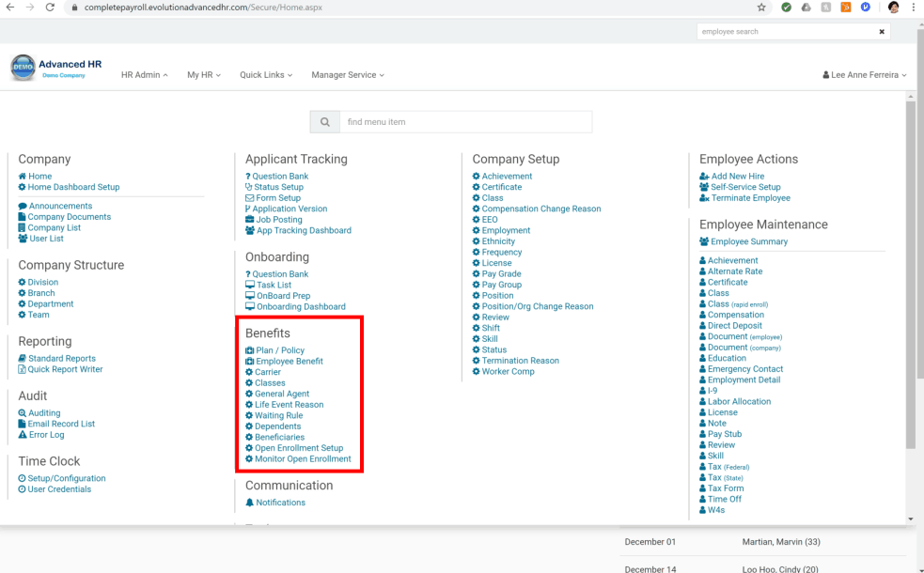This screenshot has width=924, height=573.
Task: Open the Time Off link
Action: pos(725,500)
